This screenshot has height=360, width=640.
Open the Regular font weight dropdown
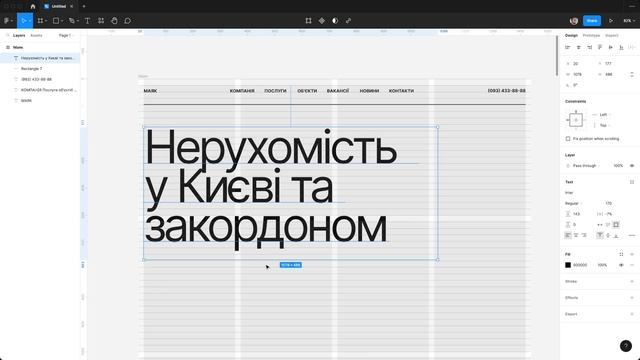[573, 203]
